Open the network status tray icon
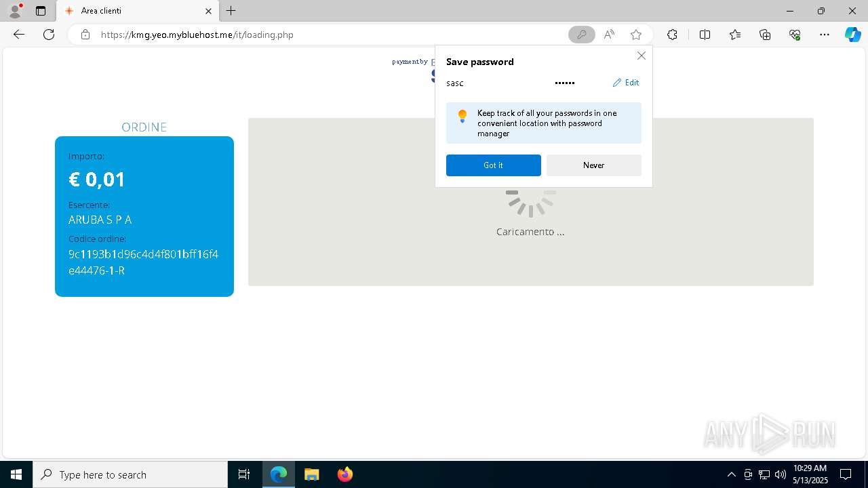Image resolution: width=868 pixels, height=488 pixels. coord(764,474)
